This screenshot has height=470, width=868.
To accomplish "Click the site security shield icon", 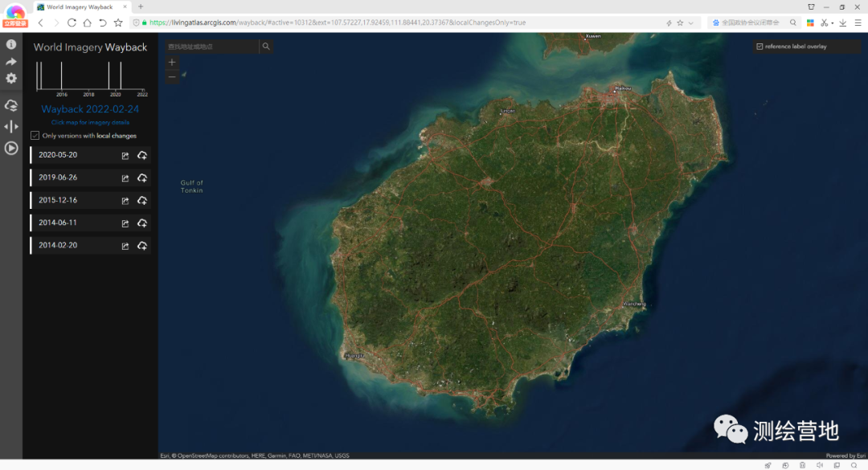I will click(x=136, y=22).
